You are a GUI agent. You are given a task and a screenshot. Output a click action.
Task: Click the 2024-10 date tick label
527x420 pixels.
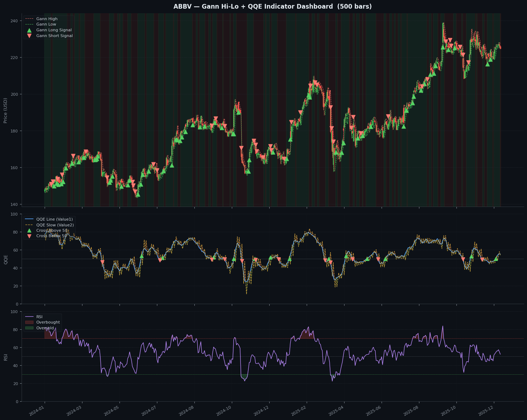point(224,411)
